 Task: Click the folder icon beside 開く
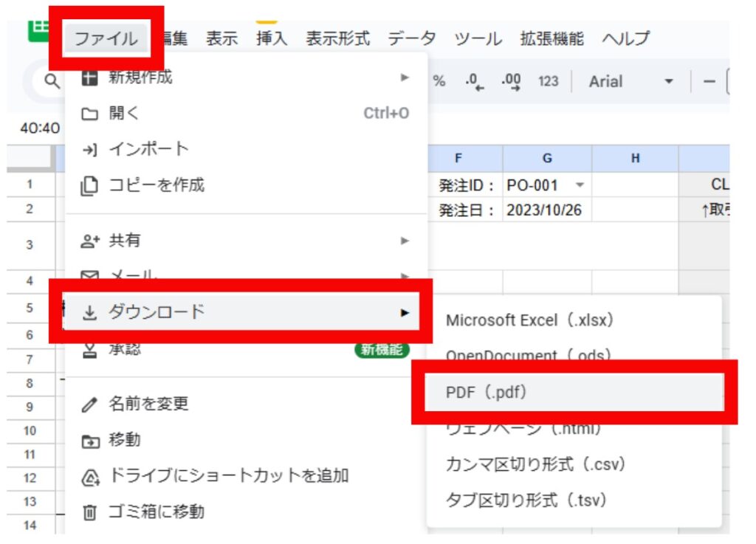click(89, 114)
